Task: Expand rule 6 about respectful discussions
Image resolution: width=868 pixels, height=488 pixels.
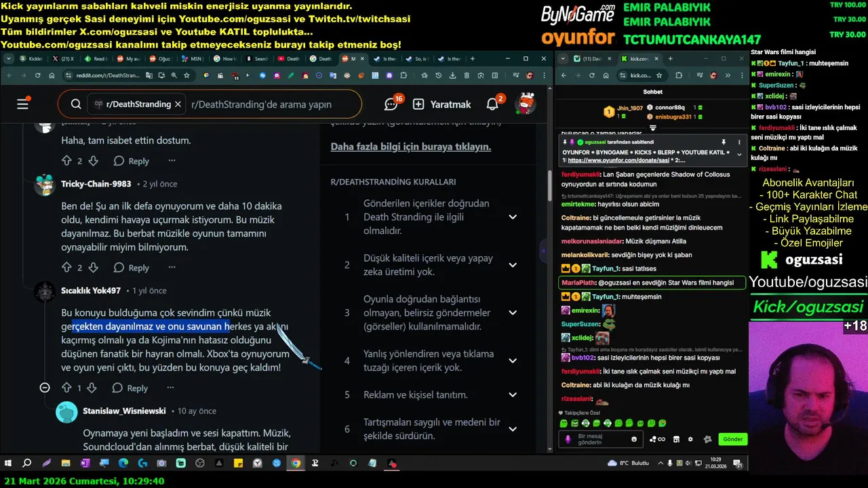Action: [513, 428]
